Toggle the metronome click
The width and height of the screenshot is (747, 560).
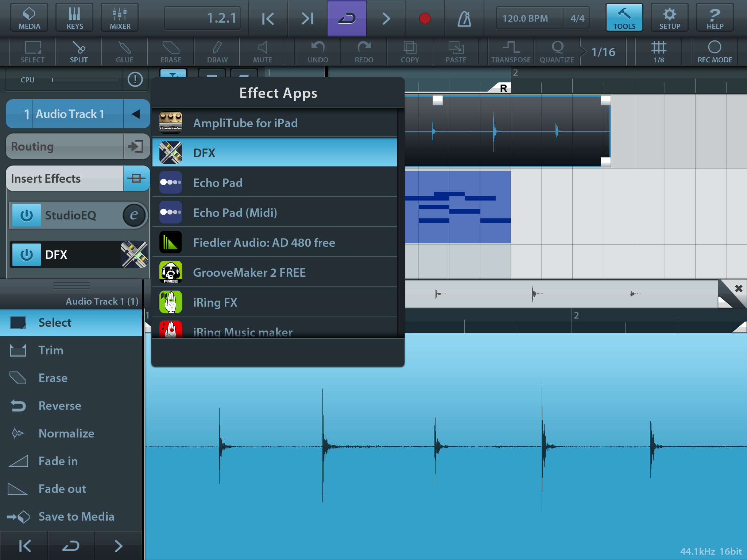pyautogui.click(x=464, y=18)
